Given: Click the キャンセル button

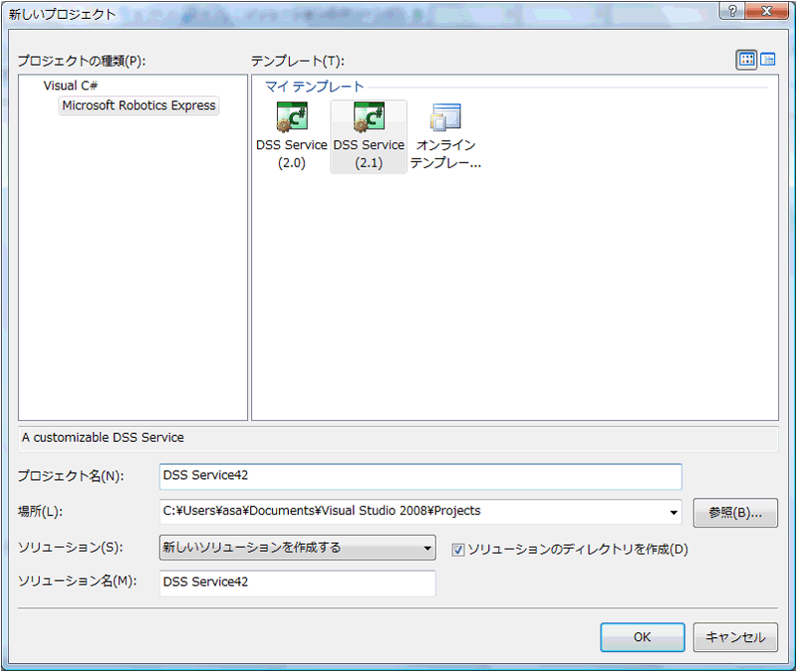Looking at the screenshot, I should coord(735,637).
